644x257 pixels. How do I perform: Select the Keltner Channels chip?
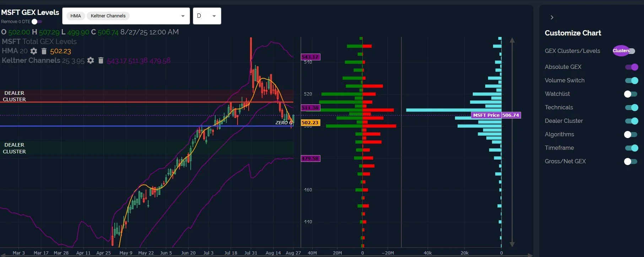[108, 16]
